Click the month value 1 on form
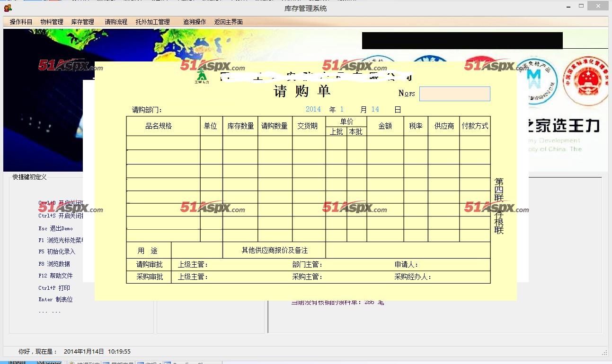This screenshot has height=364, width=612. (x=342, y=109)
